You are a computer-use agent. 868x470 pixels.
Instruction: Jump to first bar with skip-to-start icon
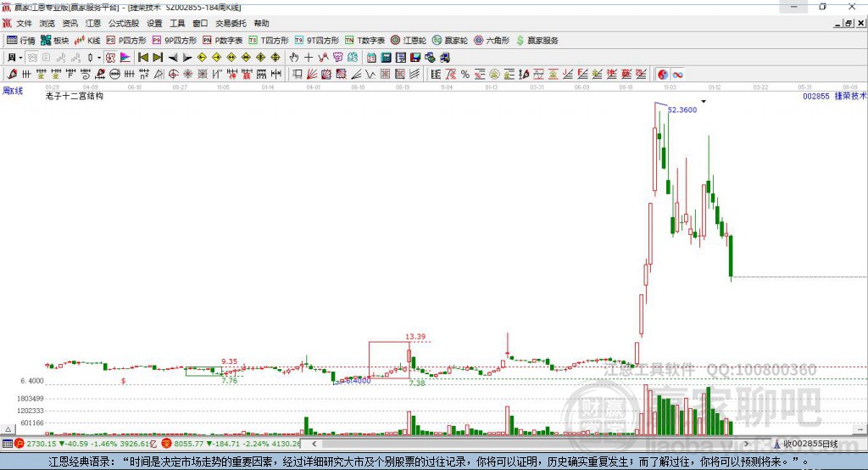click(143, 58)
